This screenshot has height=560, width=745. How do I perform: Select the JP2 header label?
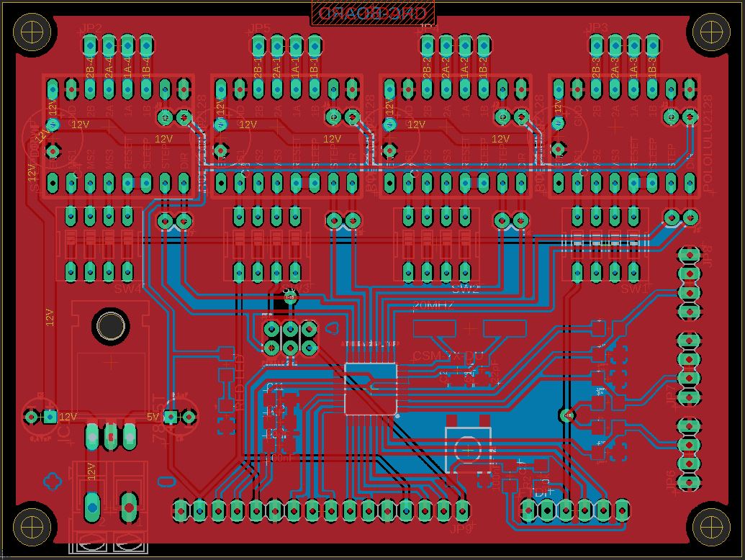point(90,29)
